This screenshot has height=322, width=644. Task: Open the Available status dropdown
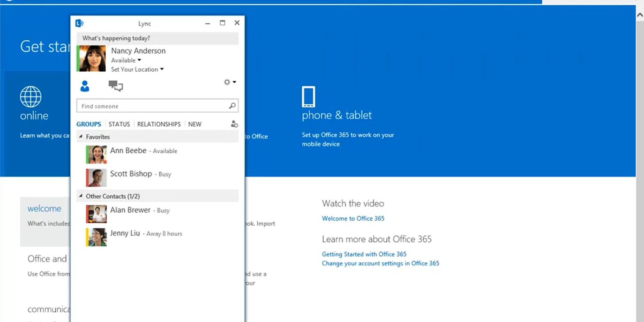(126, 61)
